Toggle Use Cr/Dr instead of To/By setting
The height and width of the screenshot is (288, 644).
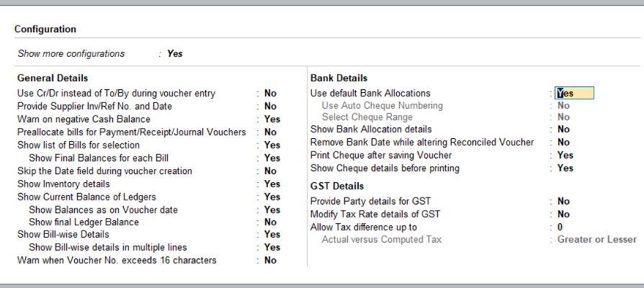[270, 94]
